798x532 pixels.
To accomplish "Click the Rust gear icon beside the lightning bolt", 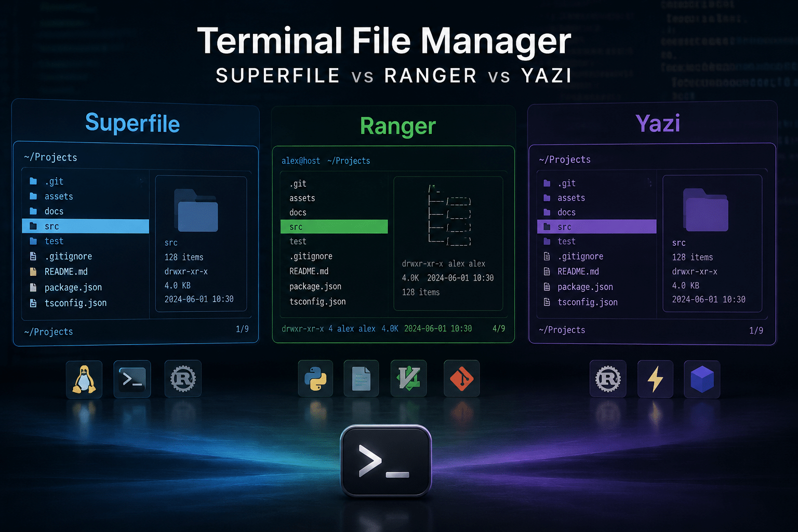I will tap(608, 379).
